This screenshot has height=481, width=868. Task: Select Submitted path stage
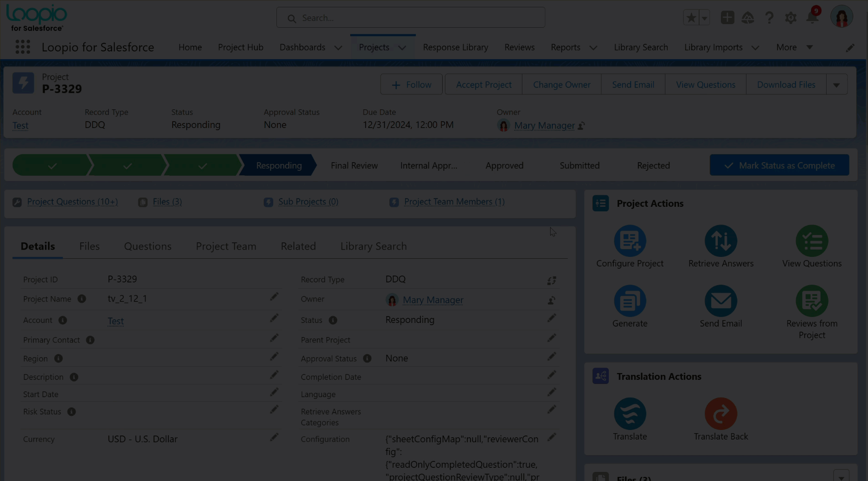[x=579, y=165]
